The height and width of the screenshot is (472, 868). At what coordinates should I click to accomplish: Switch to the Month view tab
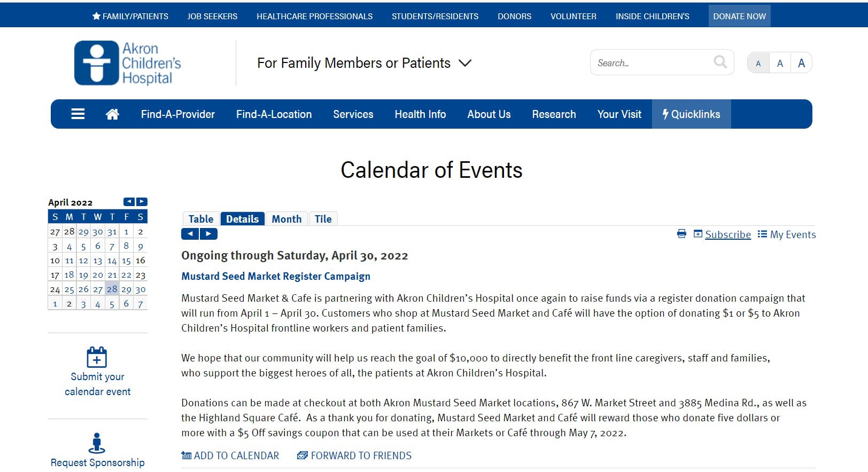286,219
